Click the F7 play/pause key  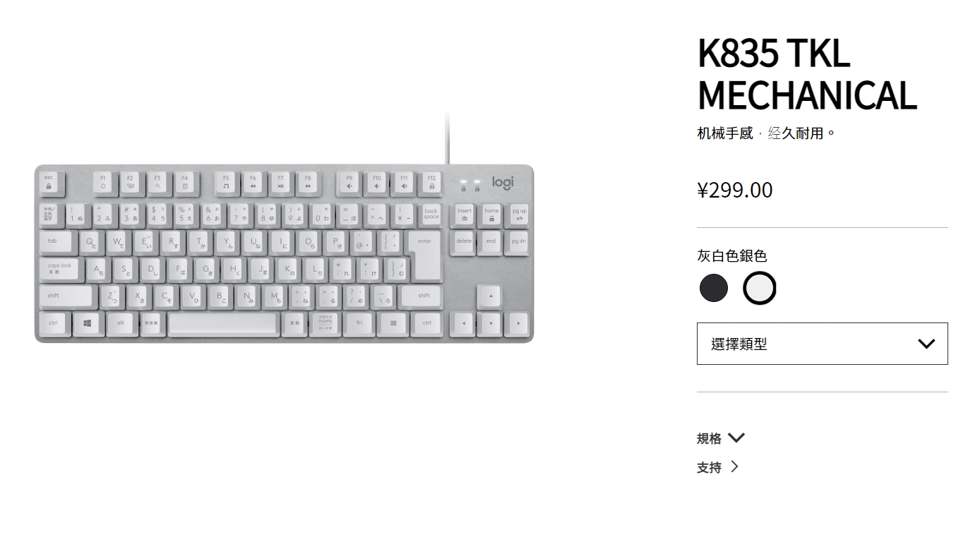(x=280, y=182)
